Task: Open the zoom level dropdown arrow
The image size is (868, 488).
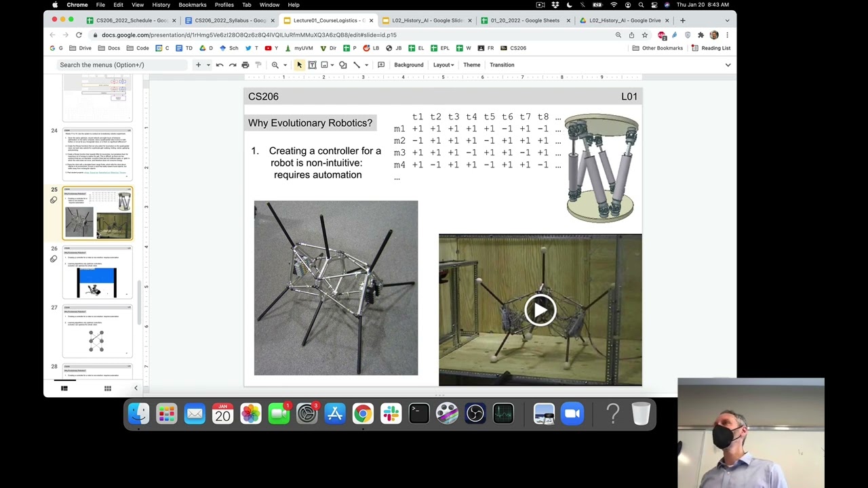Action: point(285,65)
